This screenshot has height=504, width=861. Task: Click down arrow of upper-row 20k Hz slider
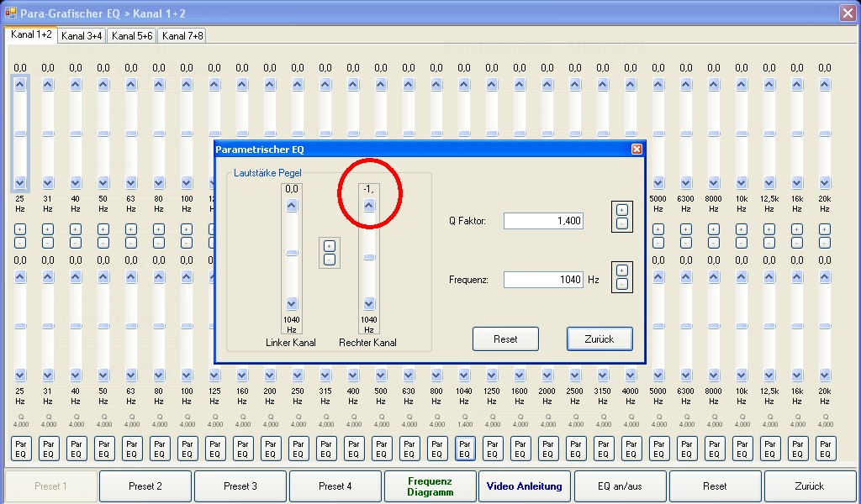coord(825,182)
